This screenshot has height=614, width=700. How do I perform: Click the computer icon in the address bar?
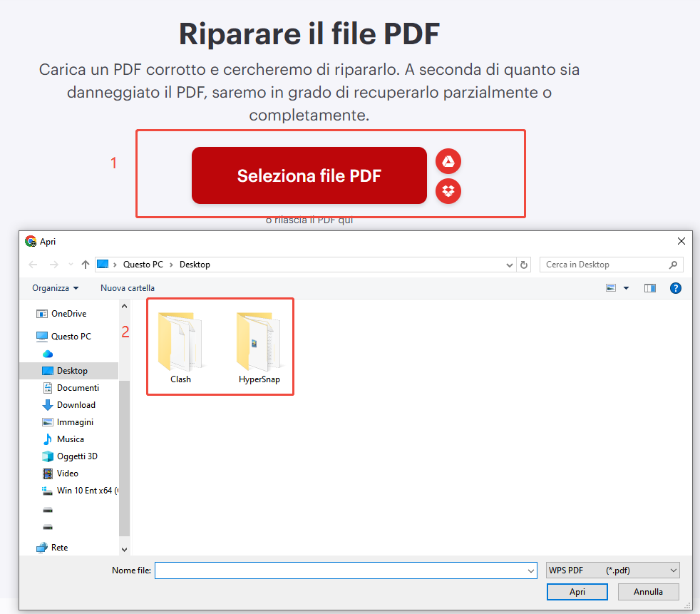[x=103, y=264]
